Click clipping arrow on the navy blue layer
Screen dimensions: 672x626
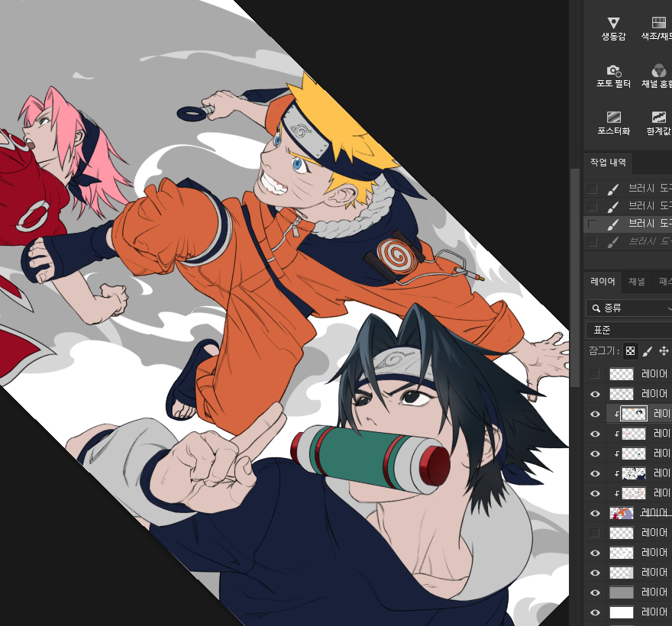pos(617,473)
